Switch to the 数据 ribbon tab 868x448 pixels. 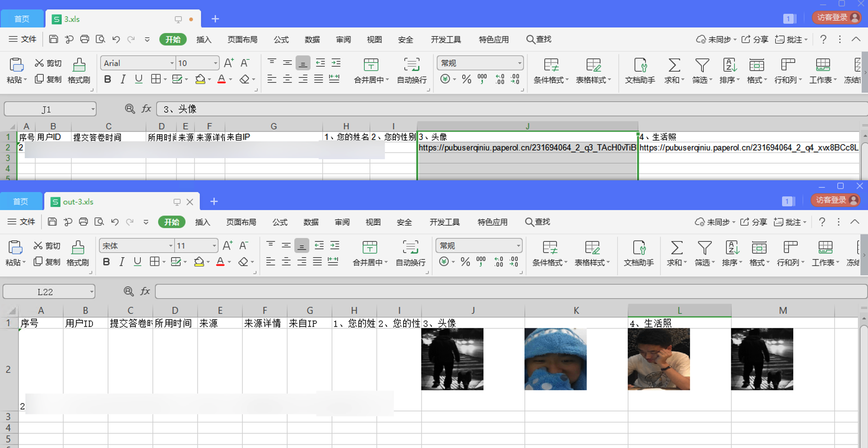coord(312,39)
